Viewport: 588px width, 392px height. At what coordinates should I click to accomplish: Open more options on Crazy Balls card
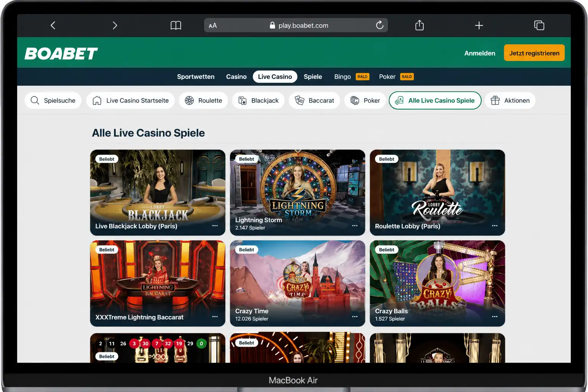point(495,317)
